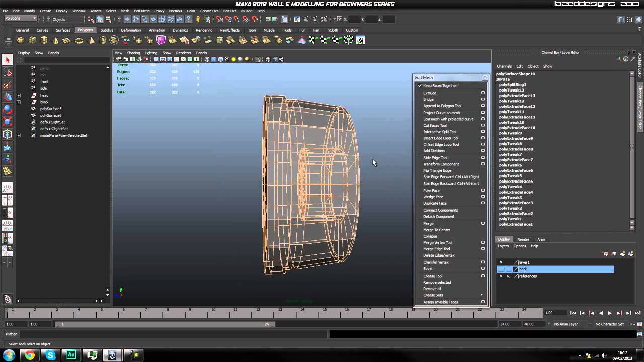This screenshot has height=362, width=644.
Task: Open Bevel option box
Action: [483, 269]
